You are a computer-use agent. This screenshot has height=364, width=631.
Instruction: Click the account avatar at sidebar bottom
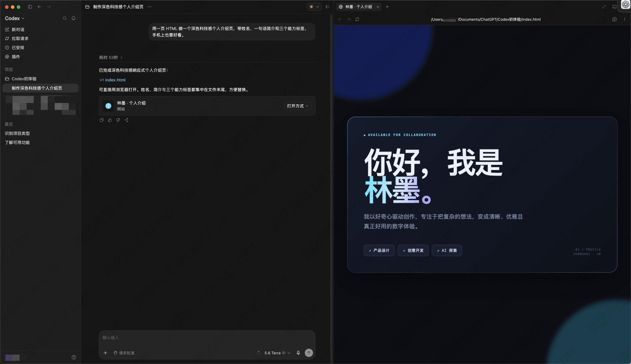click(12, 357)
